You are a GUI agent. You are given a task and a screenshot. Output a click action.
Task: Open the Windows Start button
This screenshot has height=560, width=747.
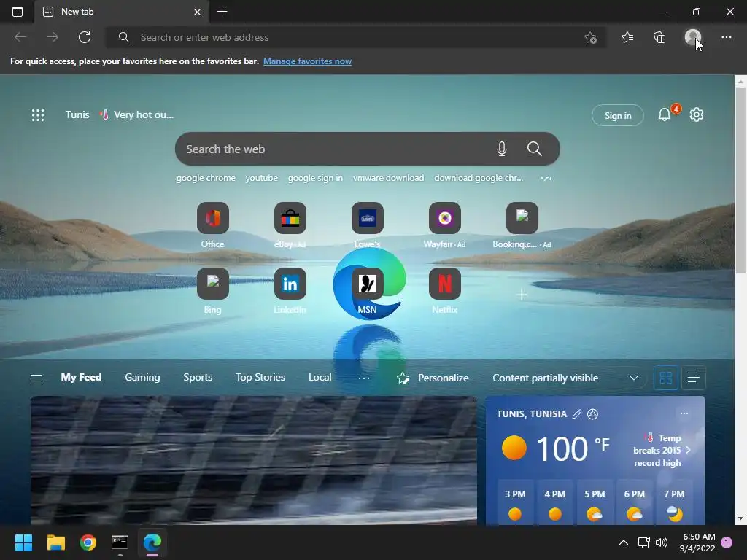coord(23,542)
